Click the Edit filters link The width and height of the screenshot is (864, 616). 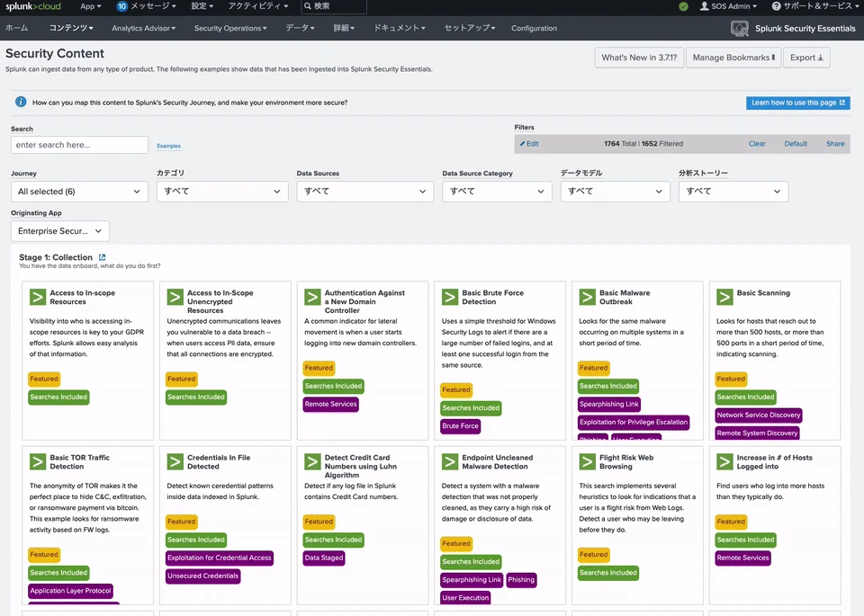(x=529, y=144)
